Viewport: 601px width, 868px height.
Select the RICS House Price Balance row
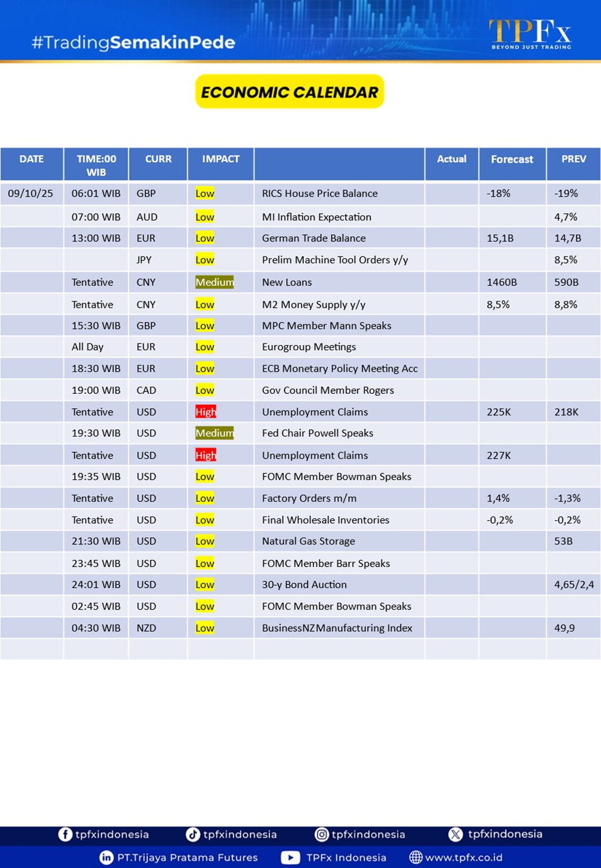coord(319,194)
